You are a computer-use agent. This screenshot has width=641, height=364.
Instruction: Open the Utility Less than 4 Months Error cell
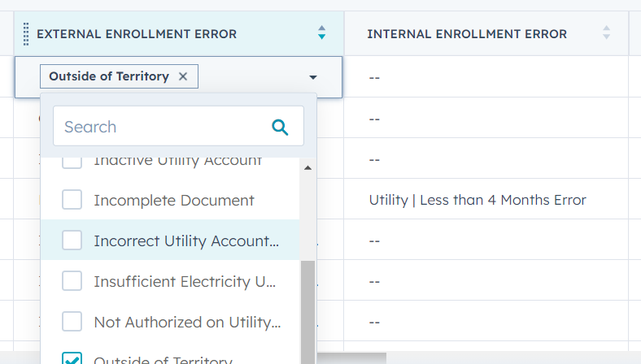pos(477,200)
